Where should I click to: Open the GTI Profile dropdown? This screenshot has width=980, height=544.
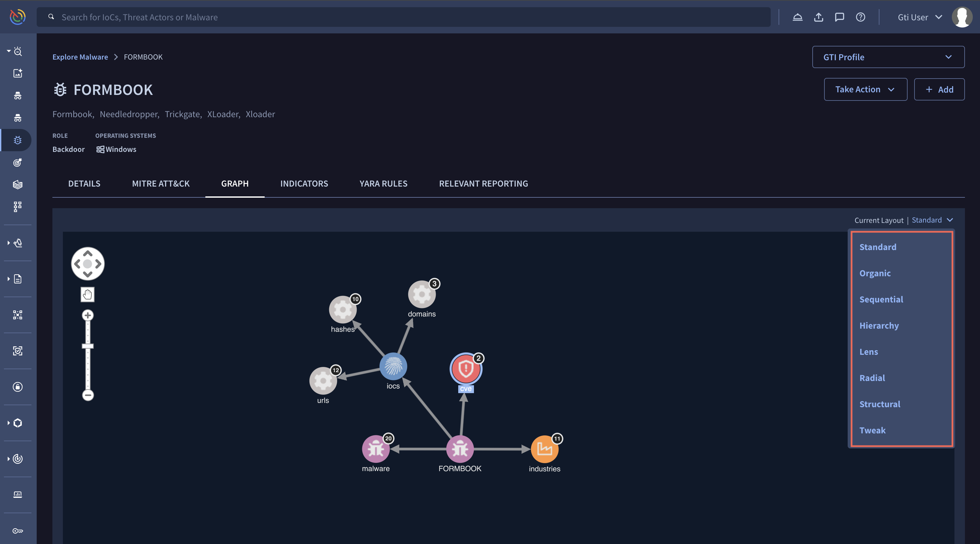888,57
